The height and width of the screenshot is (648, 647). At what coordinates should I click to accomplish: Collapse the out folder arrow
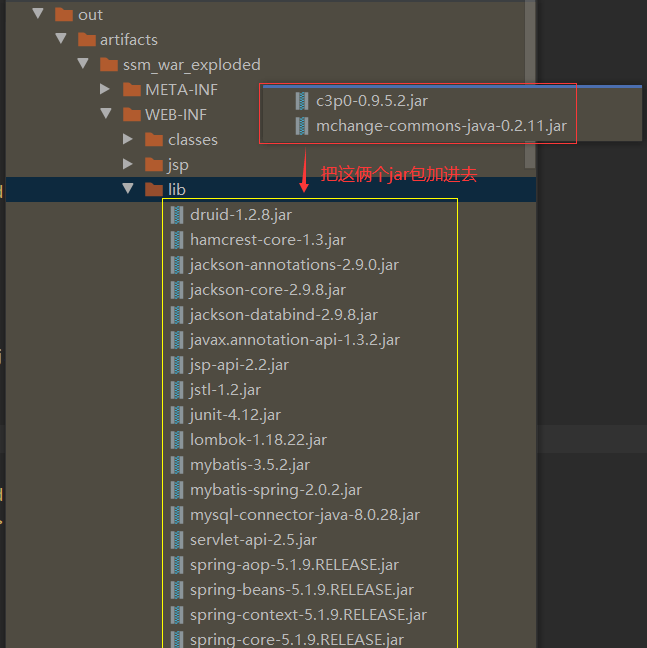tap(38, 14)
